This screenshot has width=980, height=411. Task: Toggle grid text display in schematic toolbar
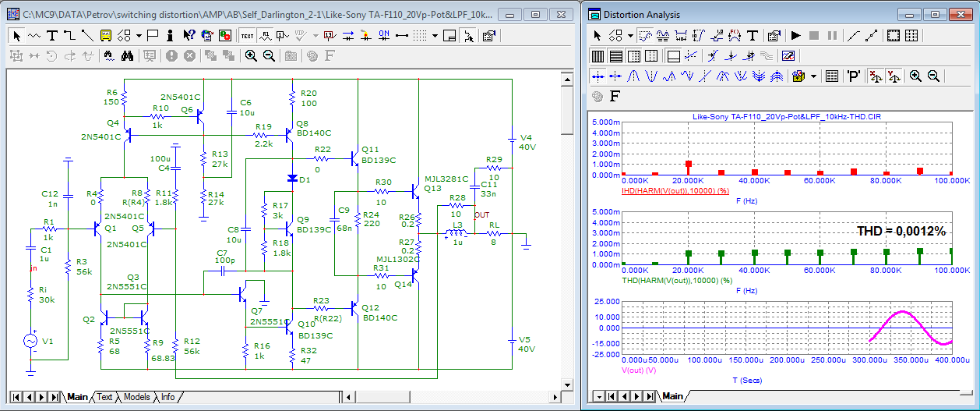(x=247, y=35)
